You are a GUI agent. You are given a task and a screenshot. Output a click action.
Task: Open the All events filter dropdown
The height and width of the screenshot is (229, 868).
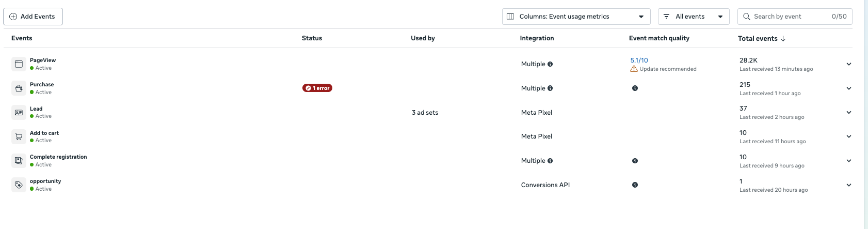pyautogui.click(x=693, y=17)
